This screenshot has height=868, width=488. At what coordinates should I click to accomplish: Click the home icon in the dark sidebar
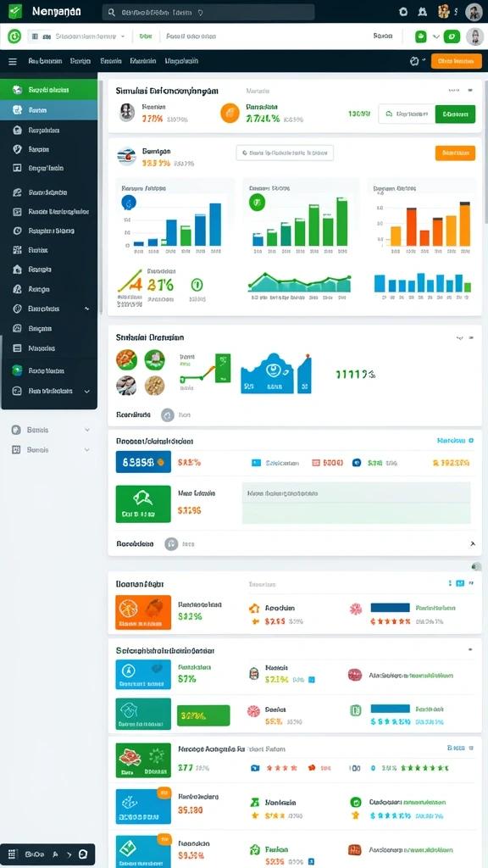coord(17,270)
